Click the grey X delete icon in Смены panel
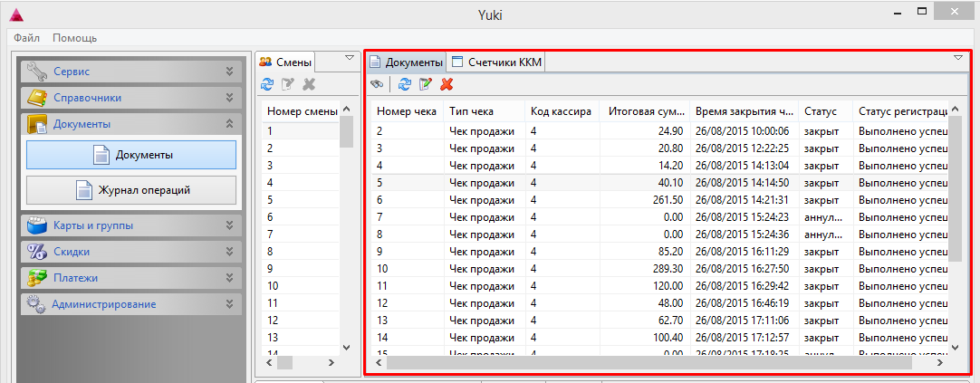 tap(308, 83)
